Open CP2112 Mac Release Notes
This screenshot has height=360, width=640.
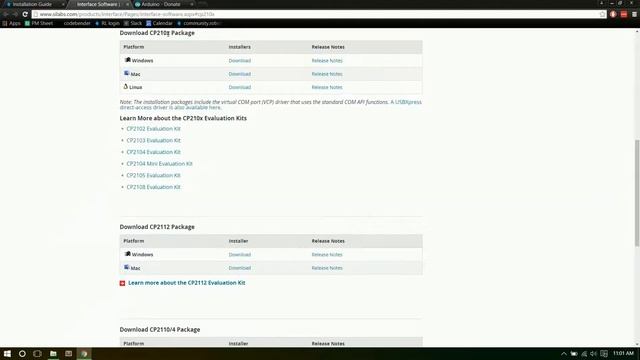point(327,268)
